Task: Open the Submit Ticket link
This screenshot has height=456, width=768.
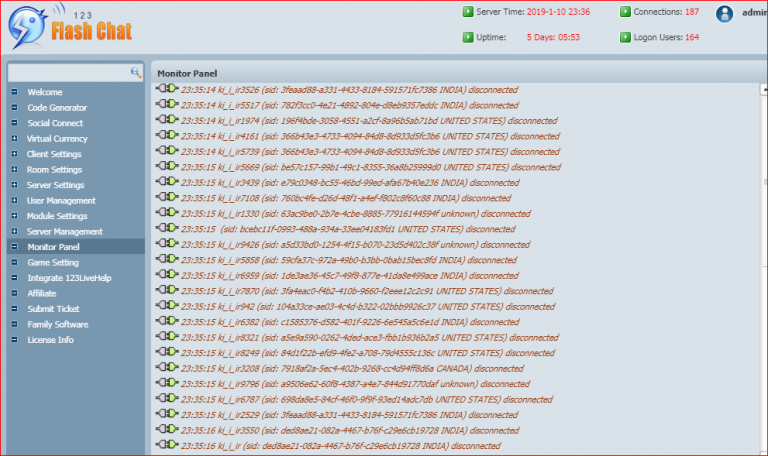Action: pos(53,309)
